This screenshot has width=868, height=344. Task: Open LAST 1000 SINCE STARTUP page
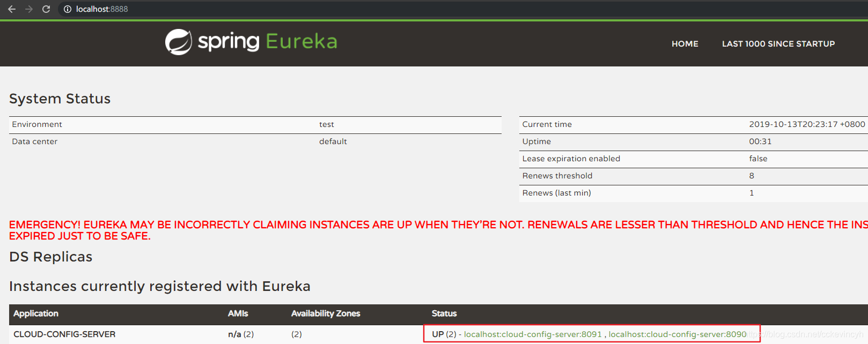point(778,44)
